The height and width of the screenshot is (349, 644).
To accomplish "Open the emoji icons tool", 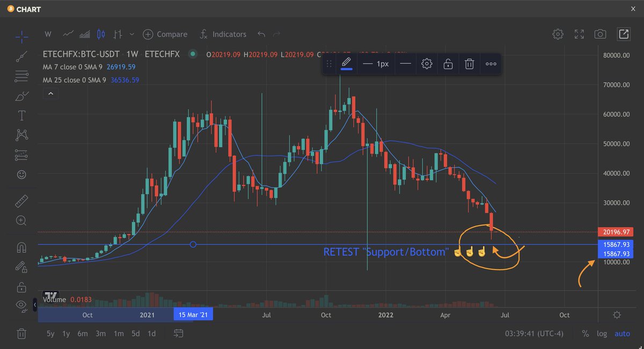I will tap(21, 174).
